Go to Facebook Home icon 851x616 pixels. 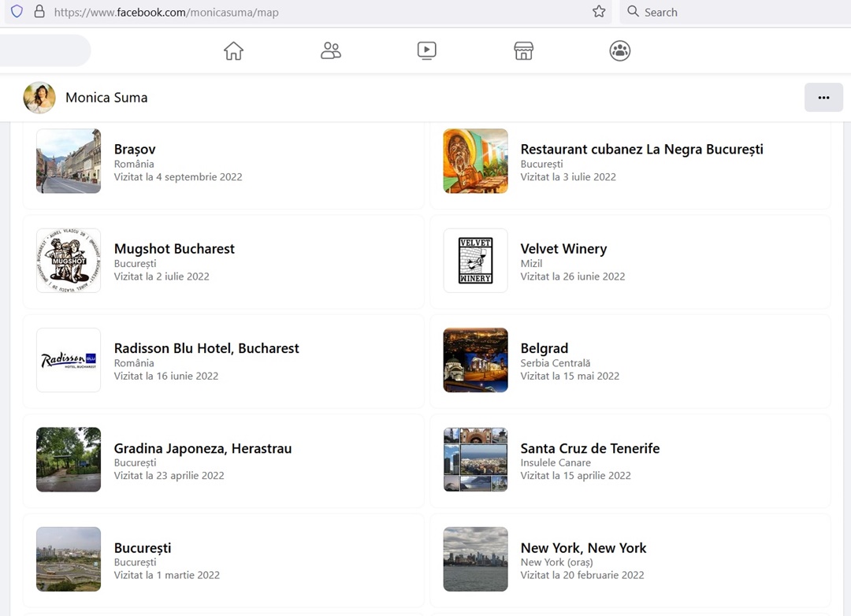(233, 51)
